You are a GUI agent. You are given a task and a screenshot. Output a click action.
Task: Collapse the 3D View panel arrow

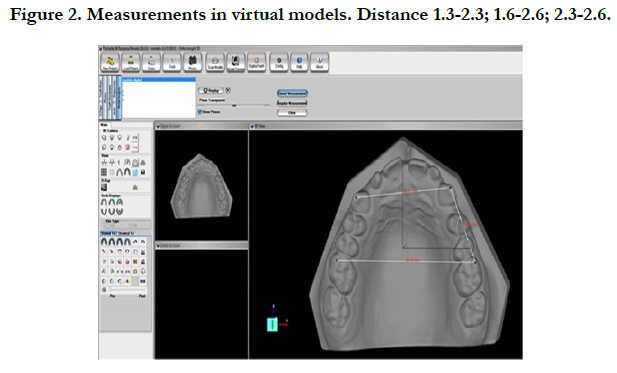[x=252, y=126]
